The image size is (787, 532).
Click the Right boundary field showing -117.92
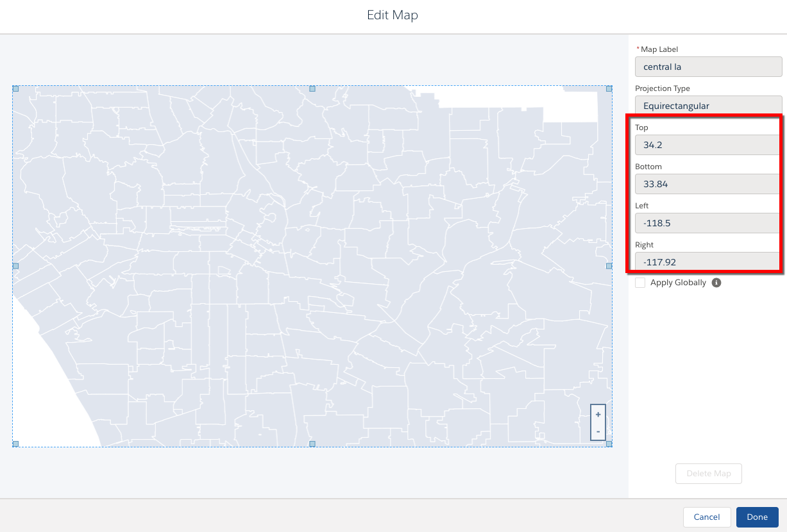click(x=706, y=262)
